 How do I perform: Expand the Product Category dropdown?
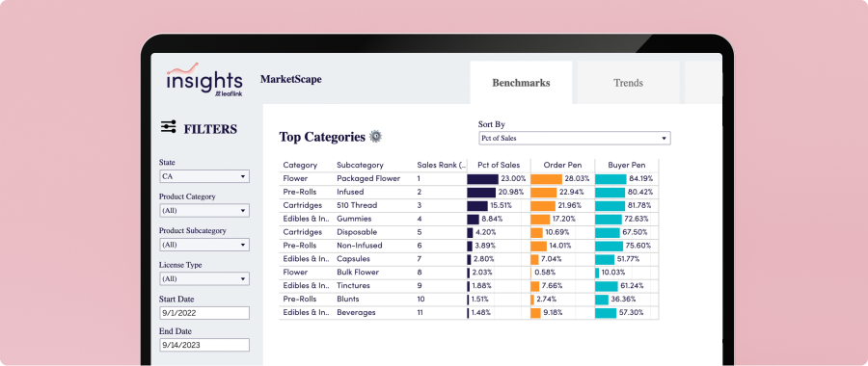pos(204,211)
